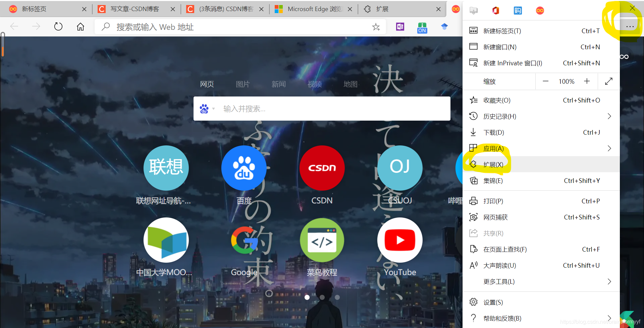Open the green ON extension icon

coord(422,27)
